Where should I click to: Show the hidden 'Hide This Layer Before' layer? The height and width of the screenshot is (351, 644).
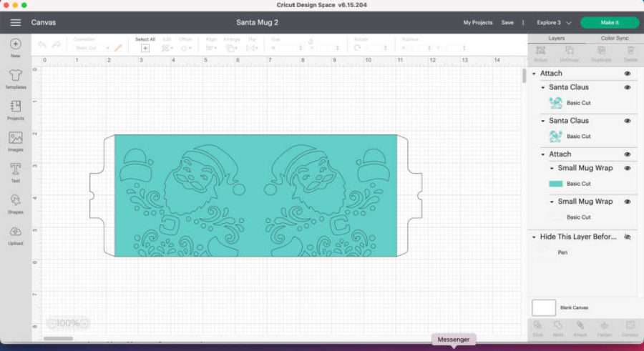tap(628, 237)
